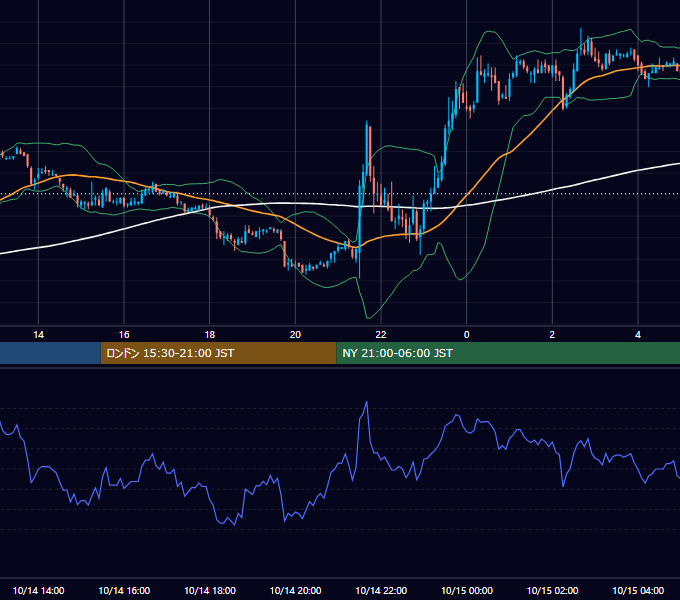Select the 2 hour axis label

click(x=552, y=335)
